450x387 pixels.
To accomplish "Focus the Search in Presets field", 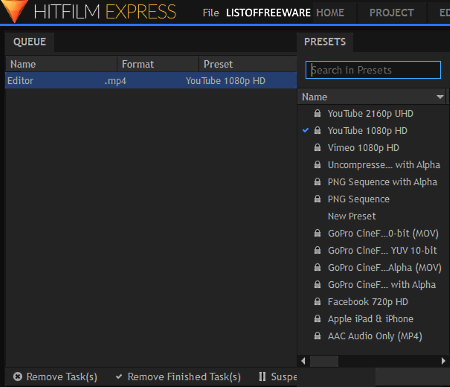I will [x=373, y=70].
